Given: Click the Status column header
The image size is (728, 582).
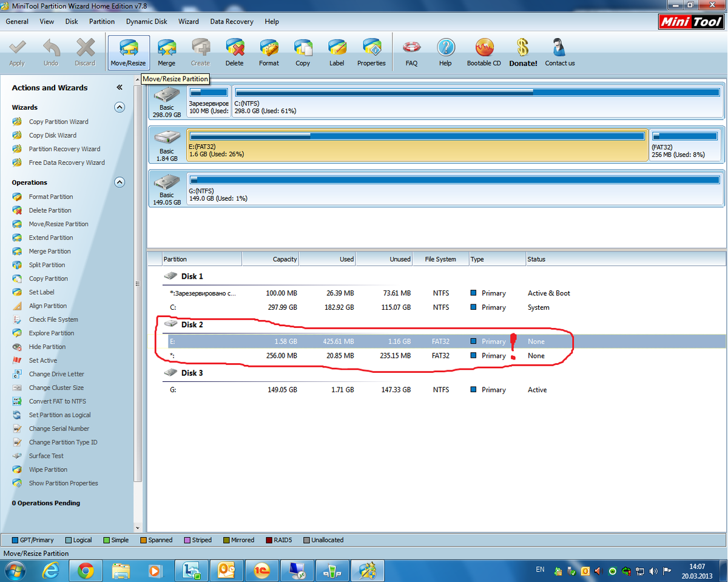Looking at the screenshot, I should [x=625, y=259].
